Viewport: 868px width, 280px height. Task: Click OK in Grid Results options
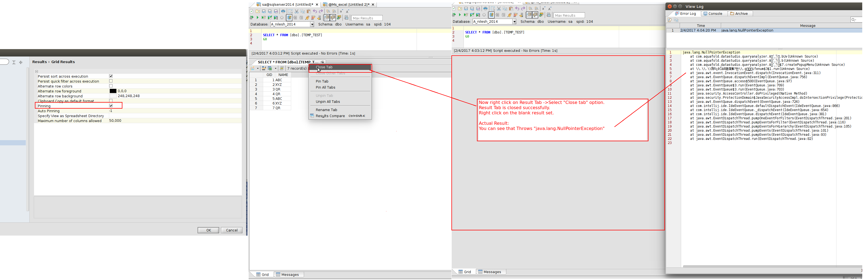[x=208, y=230]
